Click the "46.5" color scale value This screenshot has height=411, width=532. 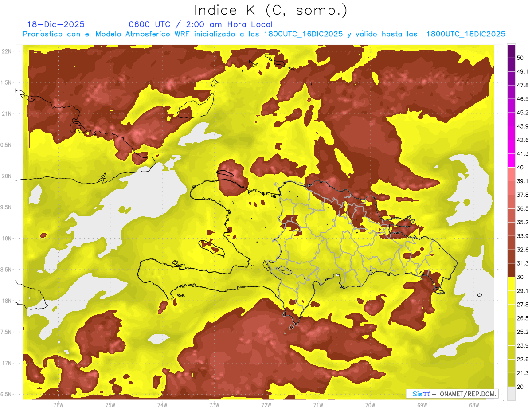point(522,99)
